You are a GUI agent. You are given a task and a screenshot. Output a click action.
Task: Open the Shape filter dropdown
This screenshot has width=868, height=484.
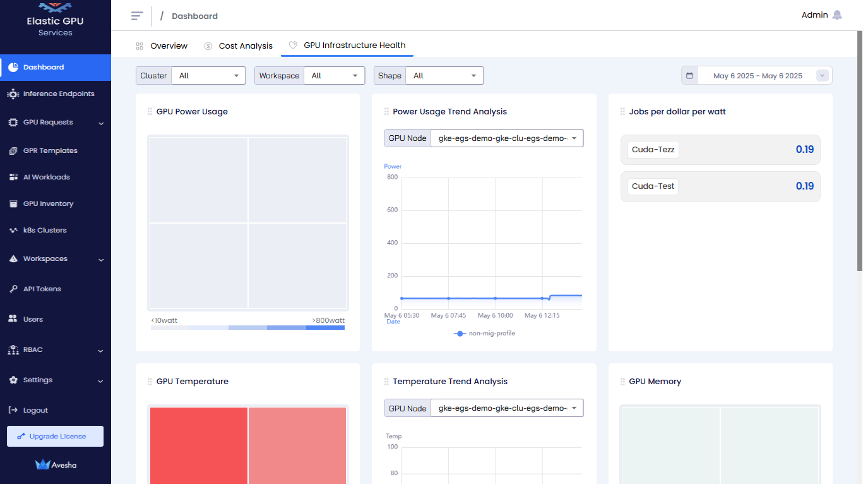(x=444, y=76)
